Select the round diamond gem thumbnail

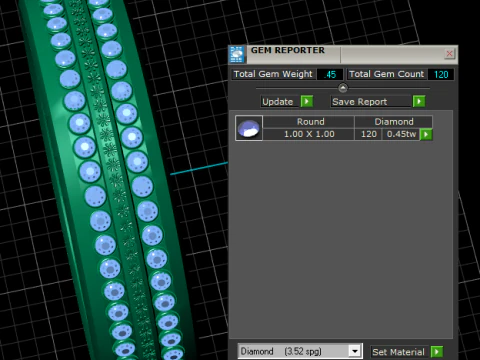point(249,128)
